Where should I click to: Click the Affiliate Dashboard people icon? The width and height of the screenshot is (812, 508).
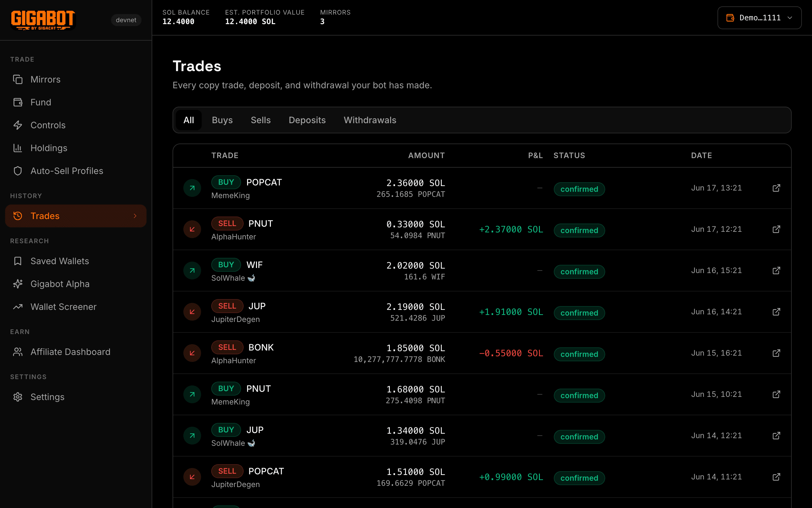click(x=18, y=352)
